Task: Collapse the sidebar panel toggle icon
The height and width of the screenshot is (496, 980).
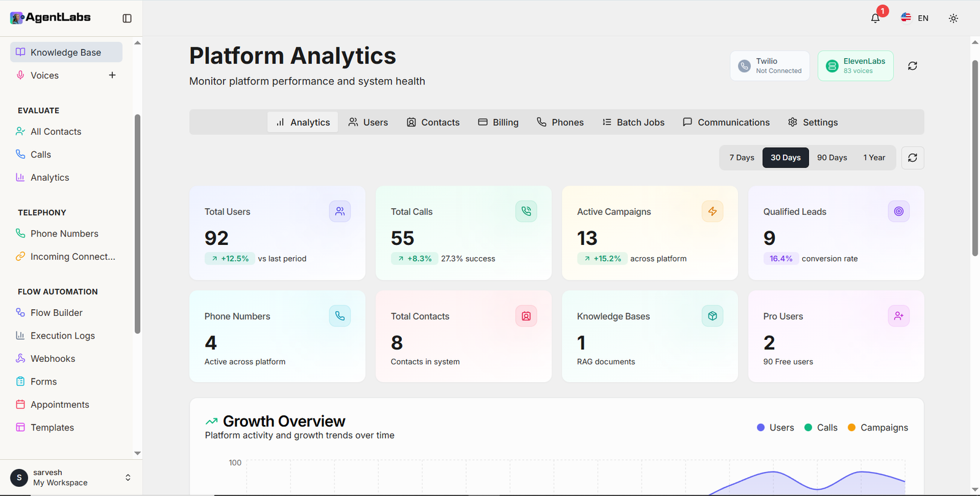Action: click(127, 18)
